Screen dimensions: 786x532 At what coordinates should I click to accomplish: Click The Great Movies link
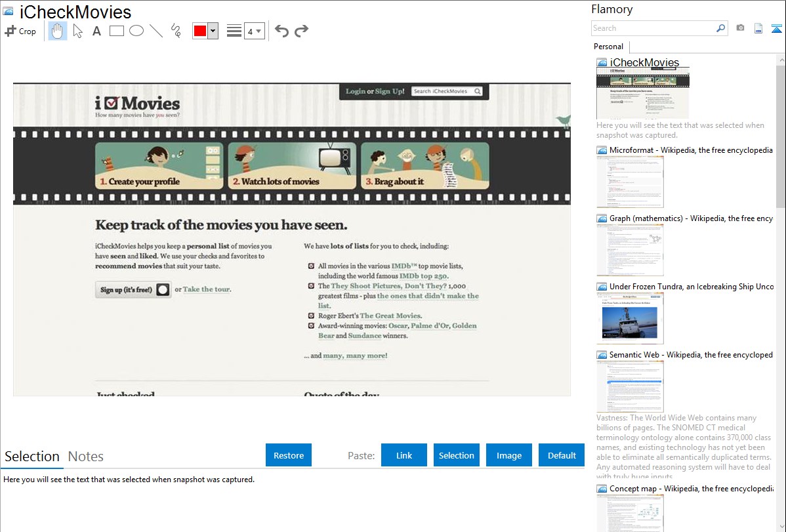point(390,316)
